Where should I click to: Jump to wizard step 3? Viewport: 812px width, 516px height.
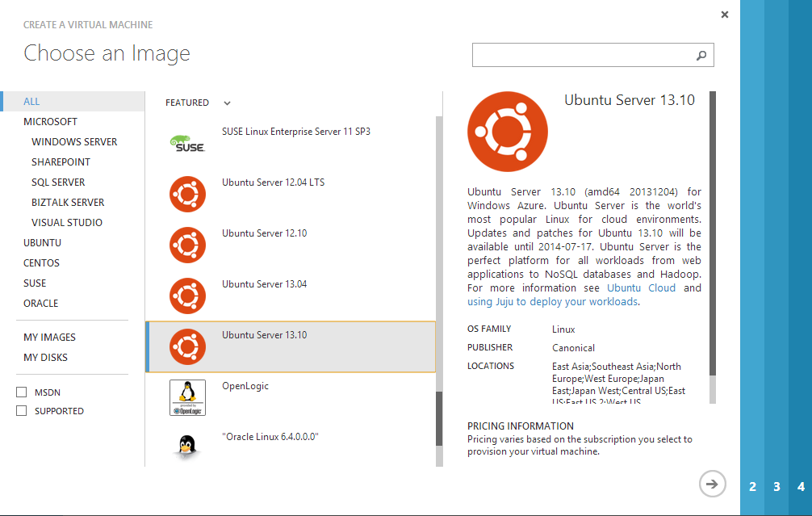776,486
